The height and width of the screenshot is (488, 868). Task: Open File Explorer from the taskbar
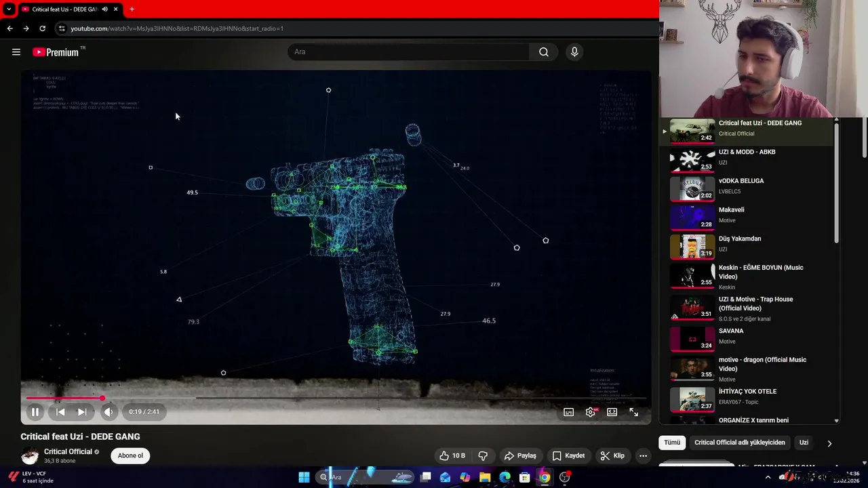pyautogui.click(x=485, y=477)
